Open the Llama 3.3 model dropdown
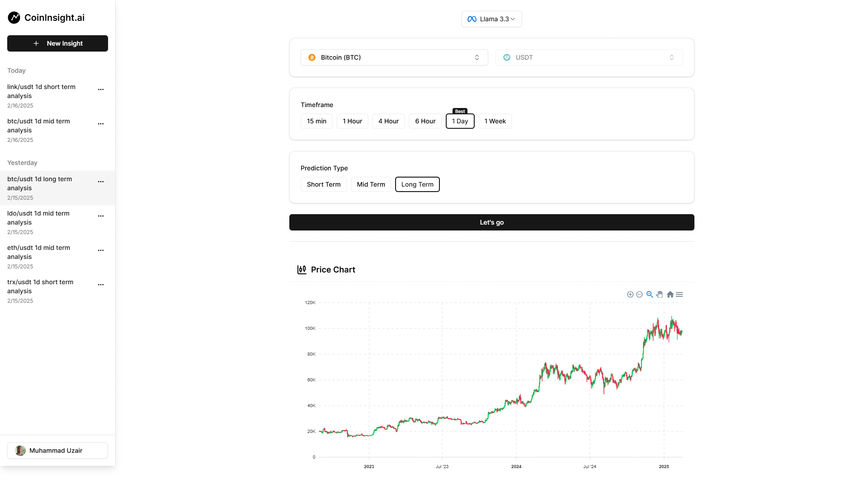 click(491, 19)
